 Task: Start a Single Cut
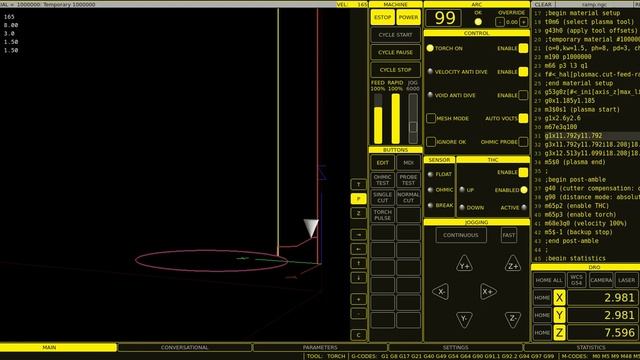[x=382, y=198]
